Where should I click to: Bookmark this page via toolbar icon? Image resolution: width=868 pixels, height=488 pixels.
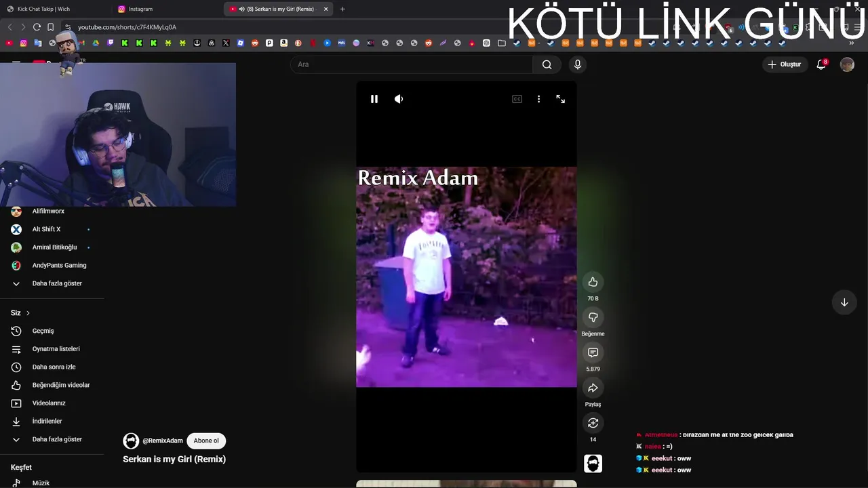pos(50,27)
